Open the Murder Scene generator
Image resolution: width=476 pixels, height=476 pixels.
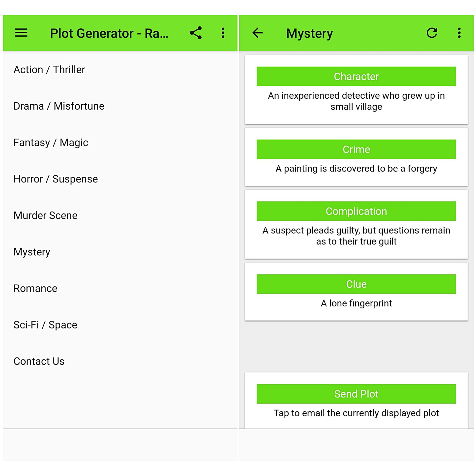120,215
